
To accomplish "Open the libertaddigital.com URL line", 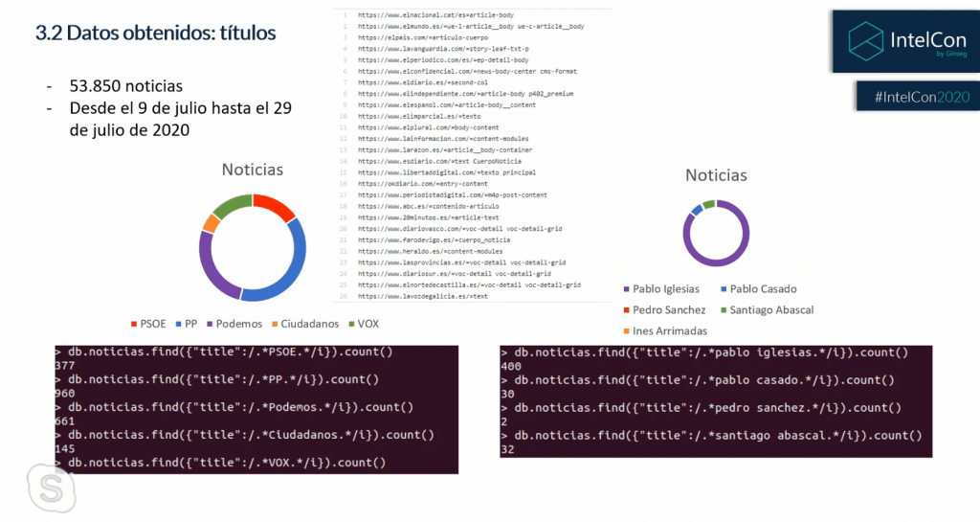I will tap(447, 172).
